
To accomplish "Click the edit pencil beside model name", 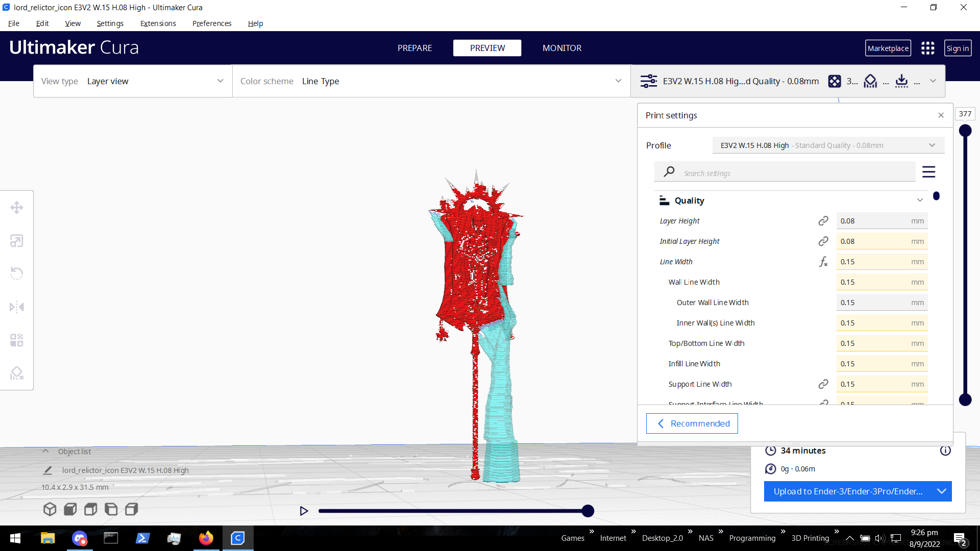I will click(x=47, y=470).
